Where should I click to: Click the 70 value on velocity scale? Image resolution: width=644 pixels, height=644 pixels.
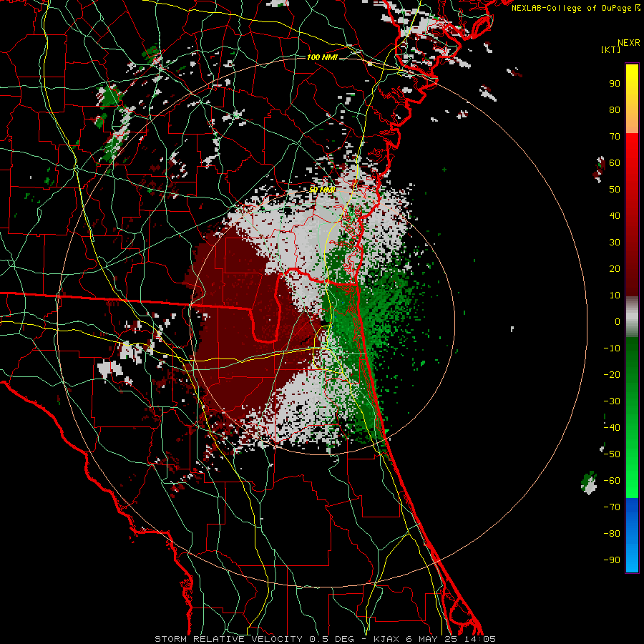(615, 137)
